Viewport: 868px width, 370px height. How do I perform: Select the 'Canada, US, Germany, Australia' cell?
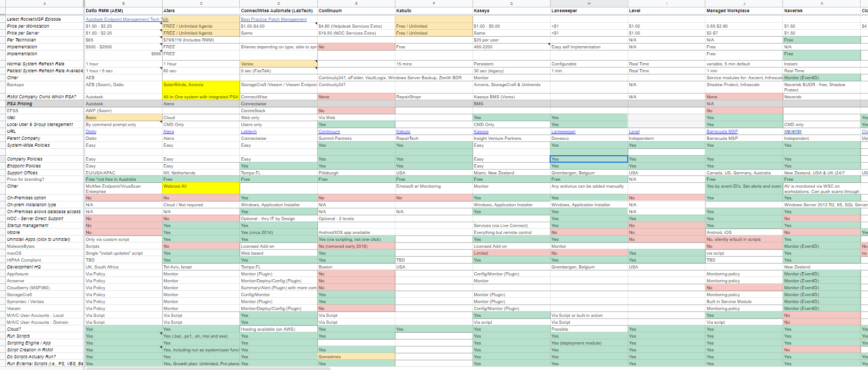click(x=744, y=173)
